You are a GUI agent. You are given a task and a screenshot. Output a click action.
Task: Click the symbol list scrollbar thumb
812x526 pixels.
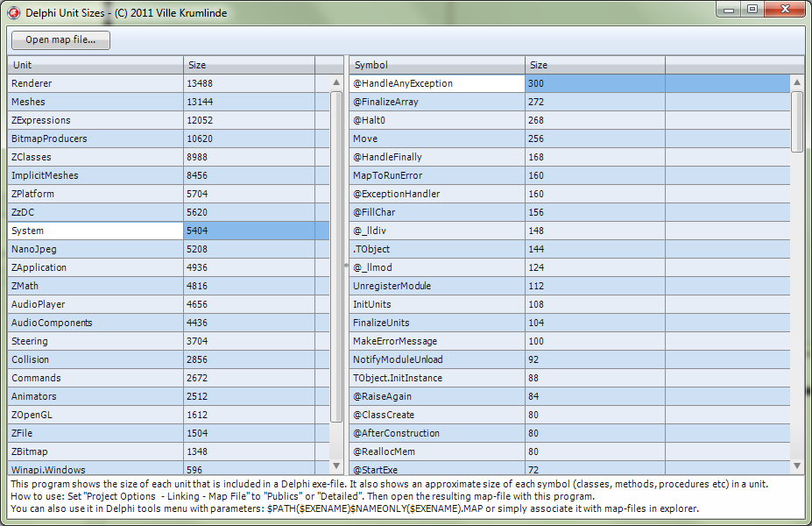tap(797, 122)
